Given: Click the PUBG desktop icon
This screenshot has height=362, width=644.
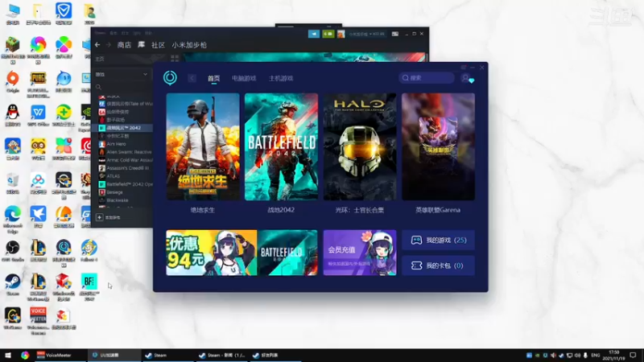Looking at the screenshot, I should coord(38,84).
